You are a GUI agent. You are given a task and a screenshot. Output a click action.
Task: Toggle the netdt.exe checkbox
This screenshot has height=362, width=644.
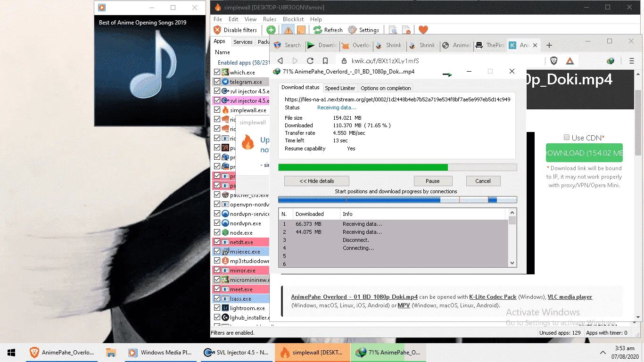pyautogui.click(x=217, y=242)
